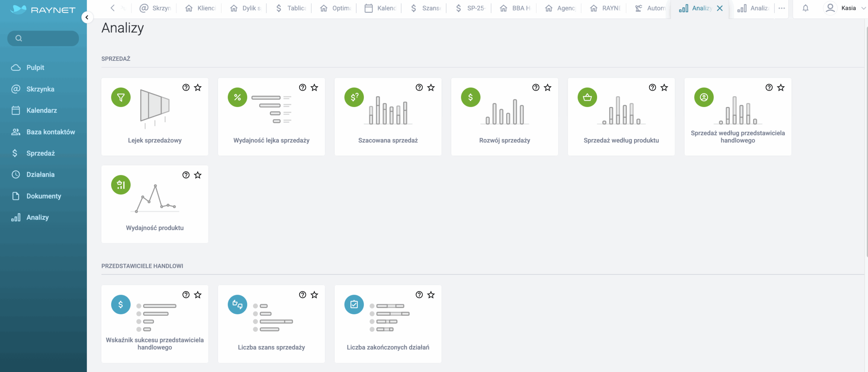This screenshot has width=868, height=372.
Task: Show help for the Rozwój sprzedaży report
Action: (x=536, y=88)
